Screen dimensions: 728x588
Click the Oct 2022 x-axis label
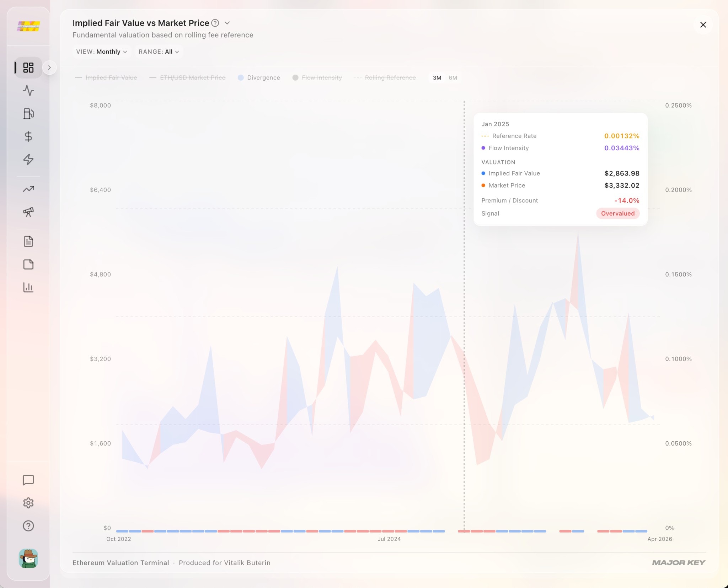point(119,539)
